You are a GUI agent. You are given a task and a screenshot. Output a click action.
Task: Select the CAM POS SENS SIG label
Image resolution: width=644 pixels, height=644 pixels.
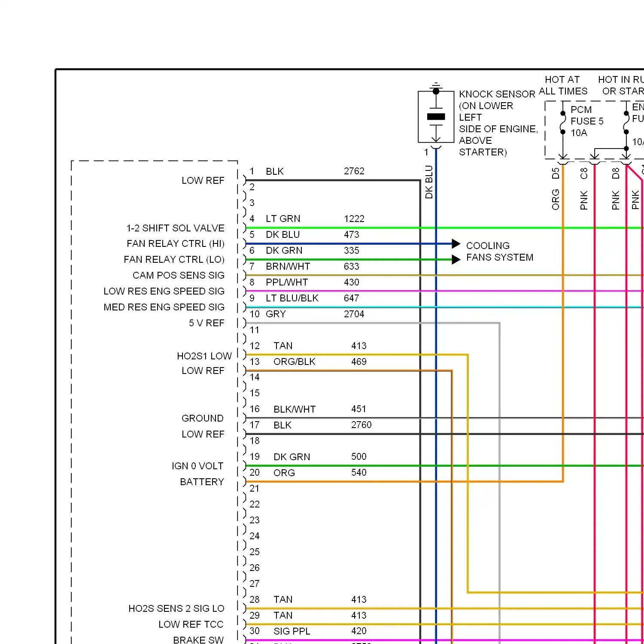178,275
